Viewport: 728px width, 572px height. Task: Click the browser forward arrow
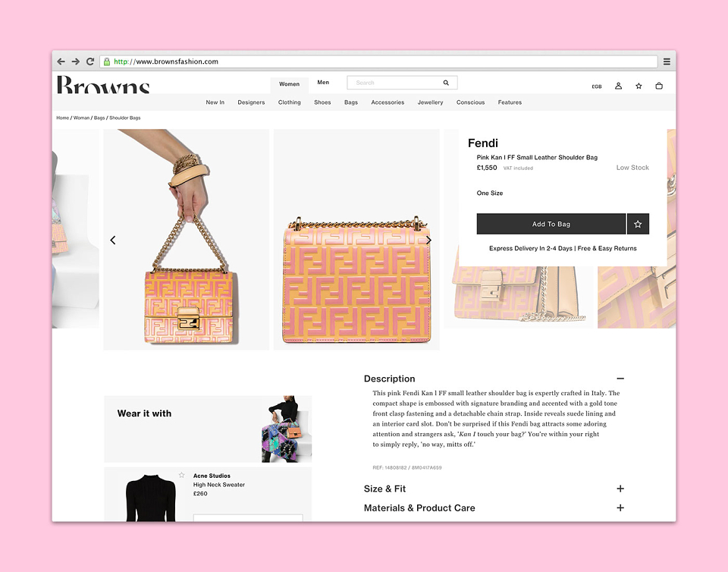tap(76, 61)
